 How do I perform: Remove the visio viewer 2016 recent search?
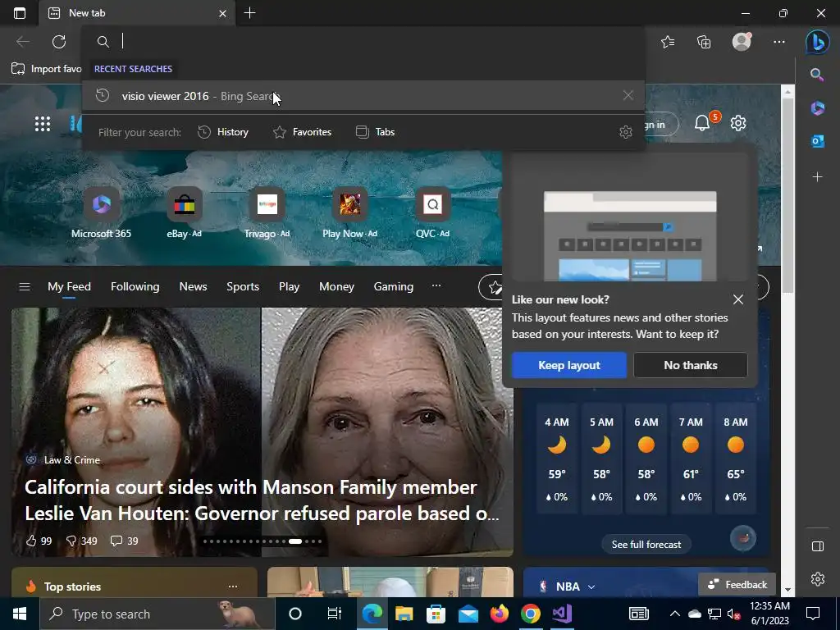[x=628, y=95]
